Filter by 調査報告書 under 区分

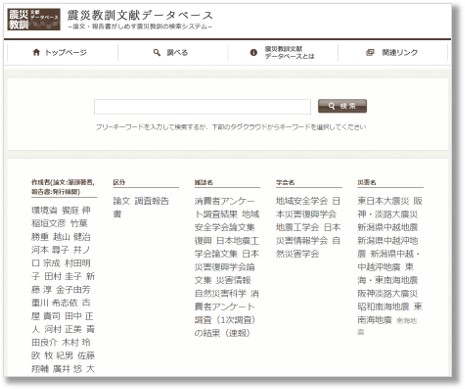click(141, 207)
